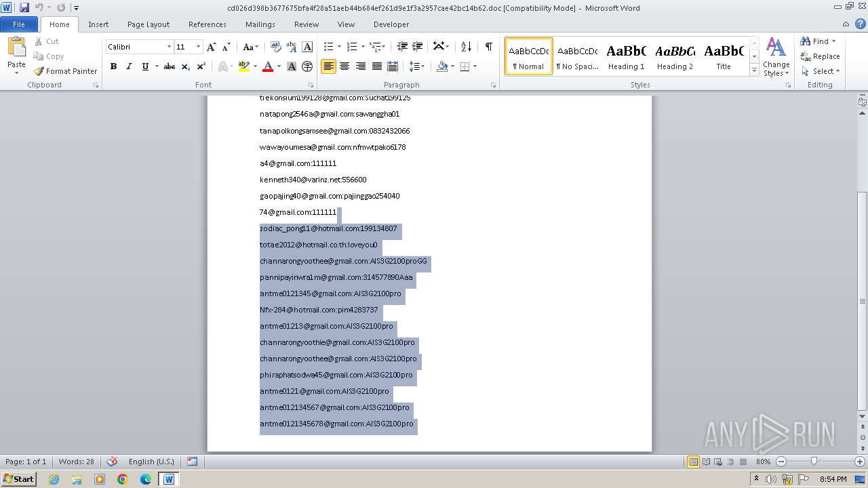The width and height of the screenshot is (868, 488).
Task: Click Save in Quick Access Toolbar
Action: point(24,7)
